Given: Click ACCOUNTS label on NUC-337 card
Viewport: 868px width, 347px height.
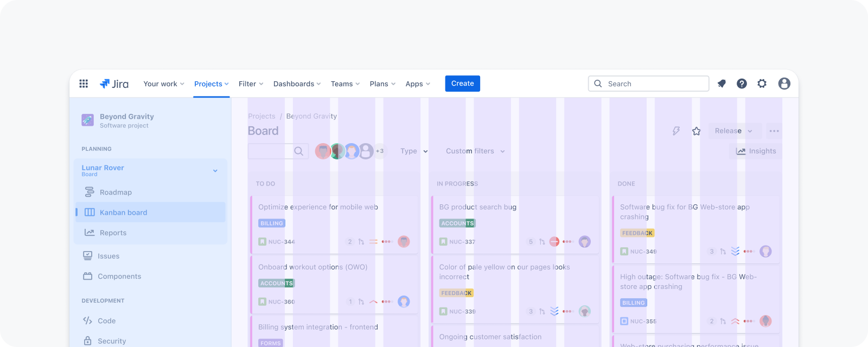Looking at the screenshot, I should click(457, 223).
